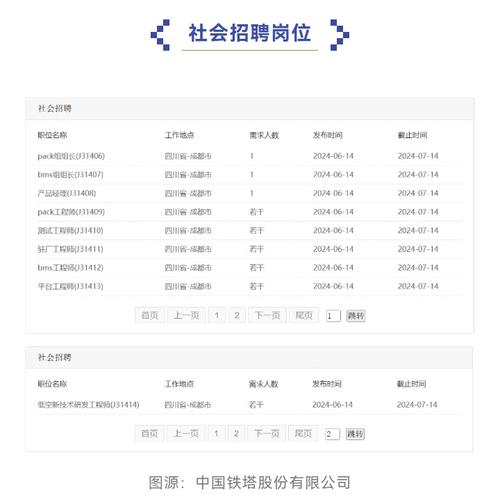
Task: Click the 社会招聘岗位 title heading
Action: tap(250, 33)
